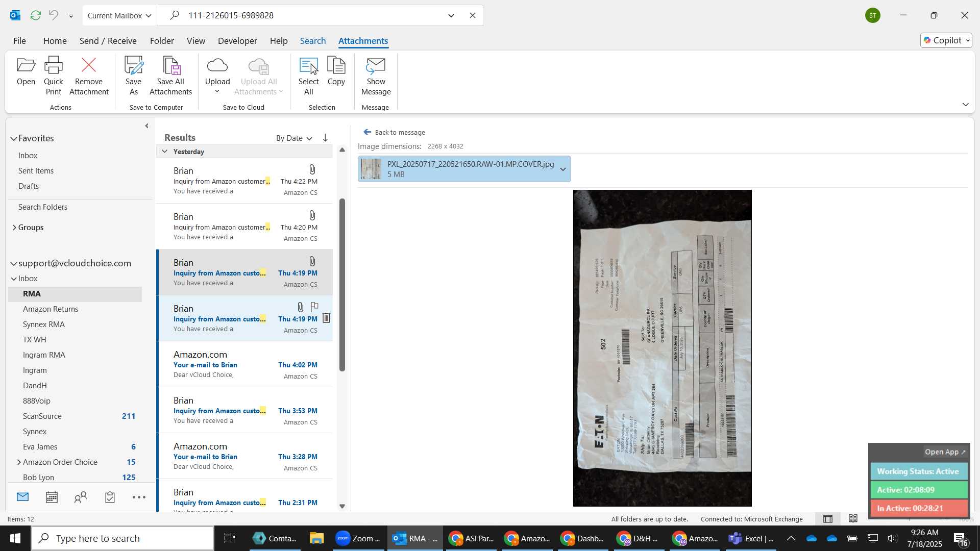
Task: Expand the search options dropdown arrow
Action: click(451, 15)
